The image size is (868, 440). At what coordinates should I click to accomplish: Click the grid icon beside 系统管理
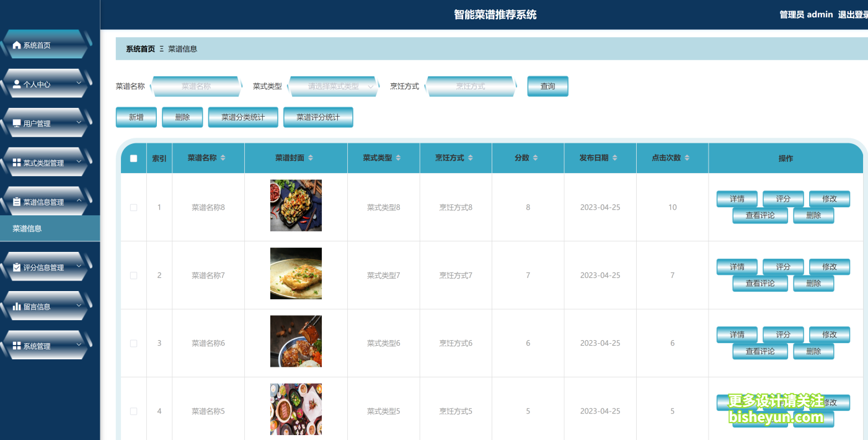(17, 345)
